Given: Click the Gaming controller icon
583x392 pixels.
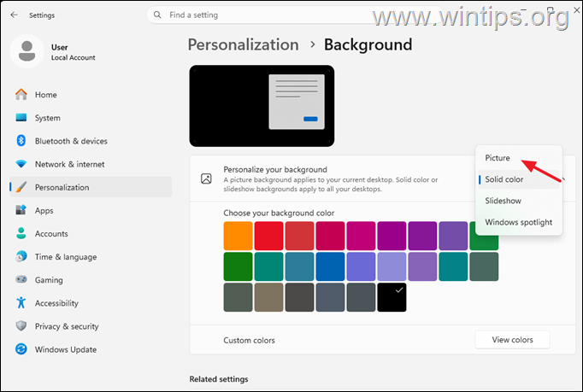Looking at the screenshot, I should [x=21, y=279].
